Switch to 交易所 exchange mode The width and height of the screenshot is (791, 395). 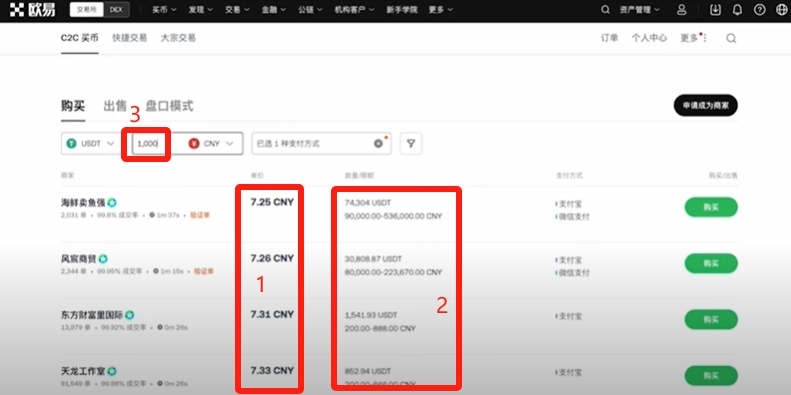(x=86, y=10)
